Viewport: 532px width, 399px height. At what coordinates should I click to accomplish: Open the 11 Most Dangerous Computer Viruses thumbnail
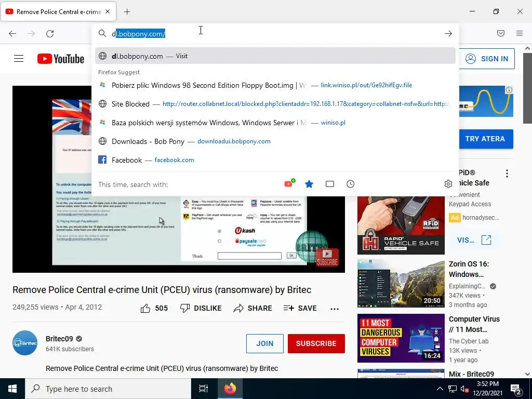pyautogui.click(x=401, y=338)
